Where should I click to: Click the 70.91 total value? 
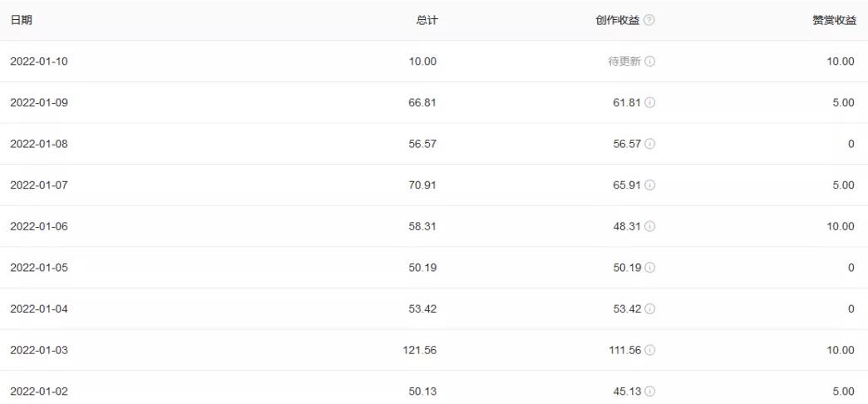tap(422, 185)
